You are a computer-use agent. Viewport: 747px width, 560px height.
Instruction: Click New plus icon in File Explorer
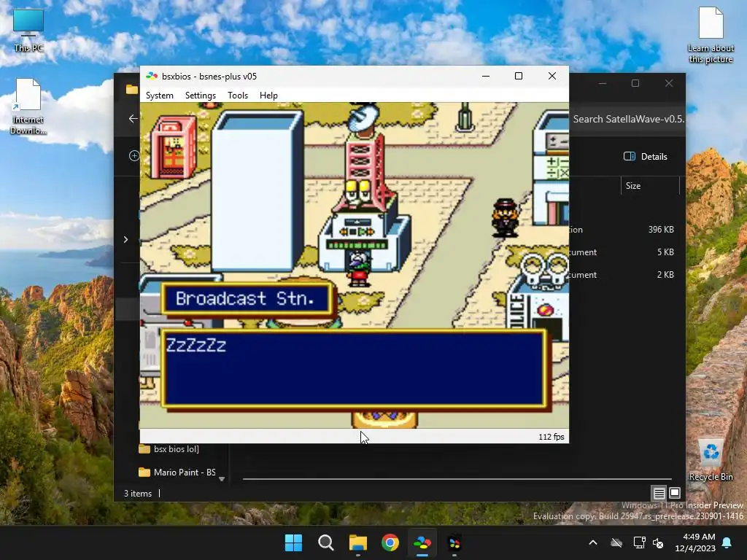134,156
